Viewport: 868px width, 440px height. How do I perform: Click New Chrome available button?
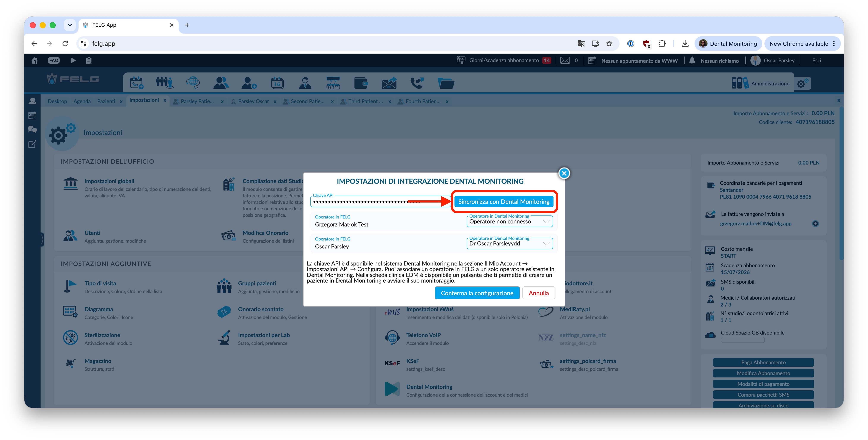click(x=802, y=44)
